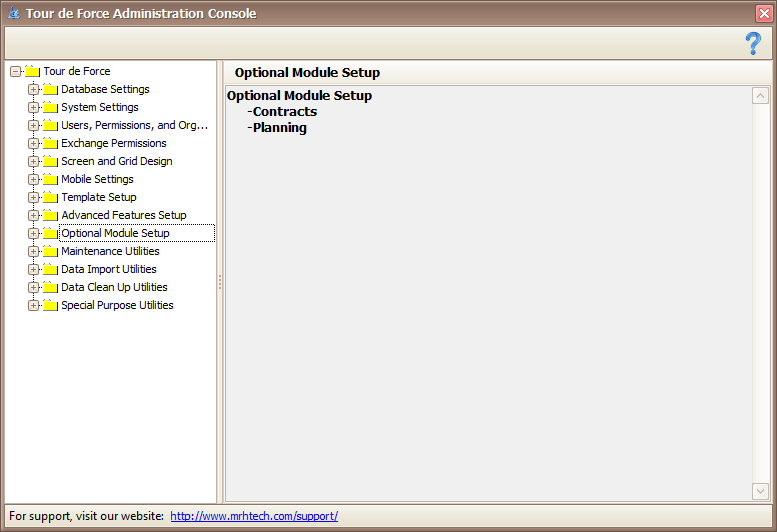The image size is (777, 532).
Task: Expand the Optional Module Setup node
Action: 33,233
